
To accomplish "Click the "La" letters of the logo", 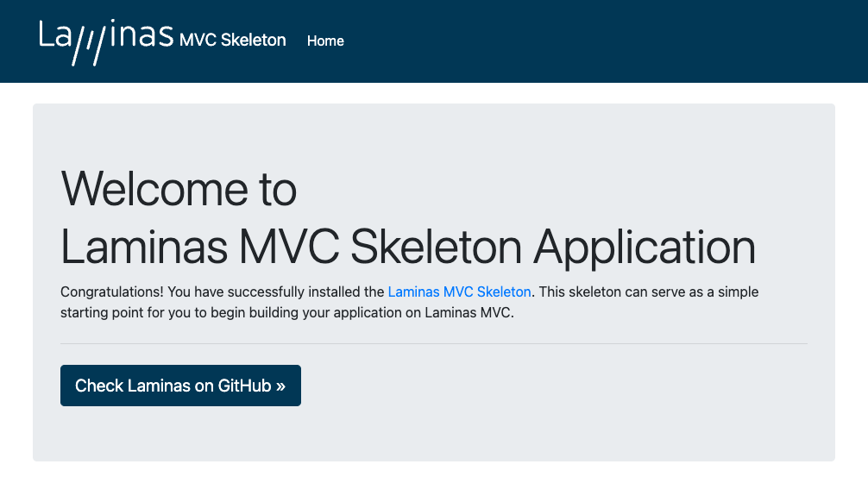I will [x=55, y=34].
